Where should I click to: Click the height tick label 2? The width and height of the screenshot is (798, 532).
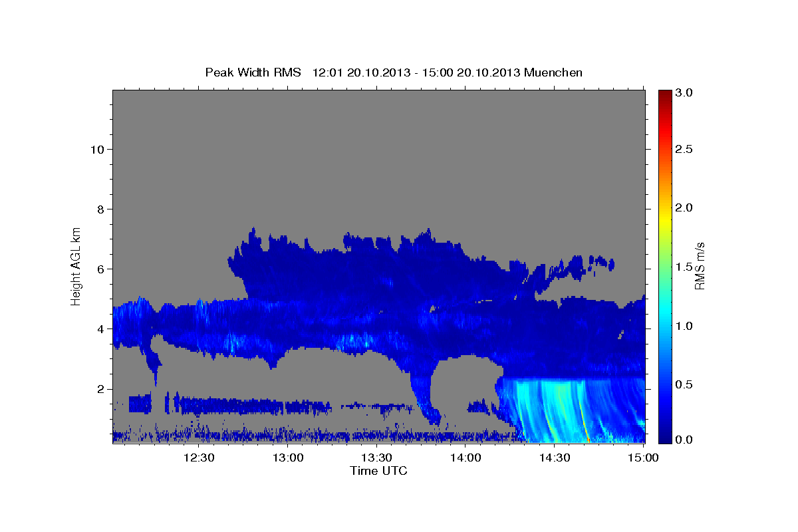[x=100, y=389]
